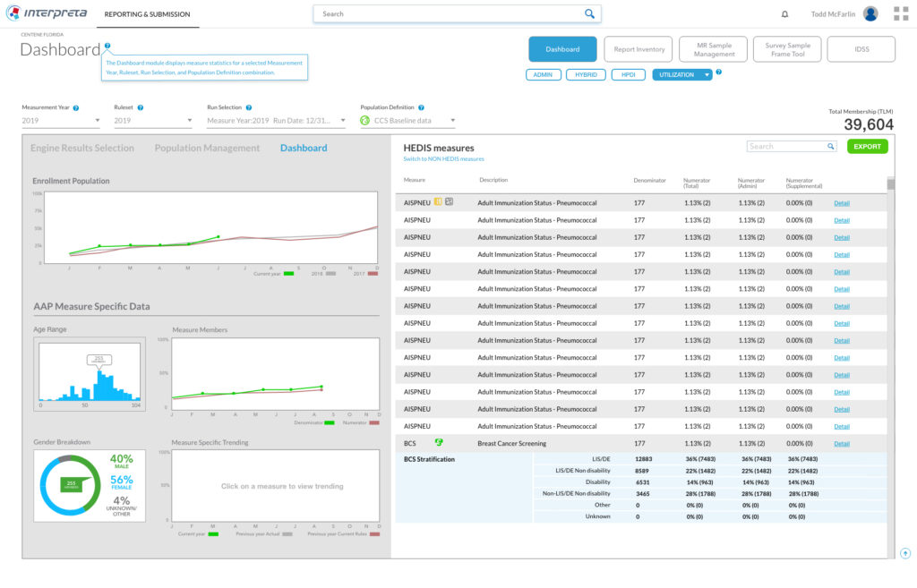The height and width of the screenshot is (588, 917).
Task: Open the Report Inventory tab
Action: (x=638, y=49)
